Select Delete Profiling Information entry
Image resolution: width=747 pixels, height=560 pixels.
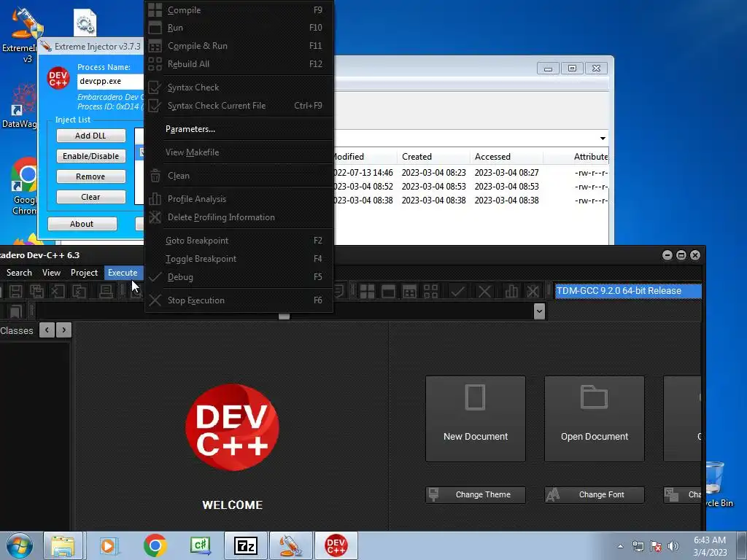pyautogui.click(x=239, y=217)
